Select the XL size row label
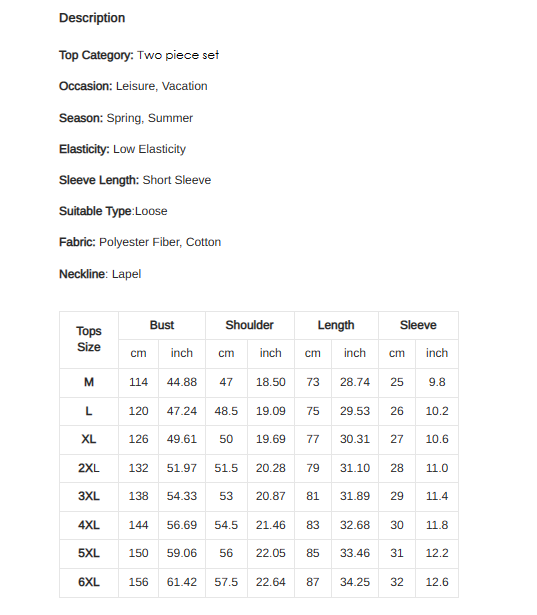Screen dimensions: 537x615 pyautogui.click(x=89, y=439)
